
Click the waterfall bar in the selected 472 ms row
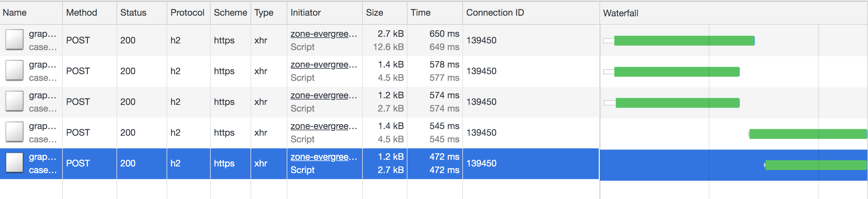[x=816, y=165]
